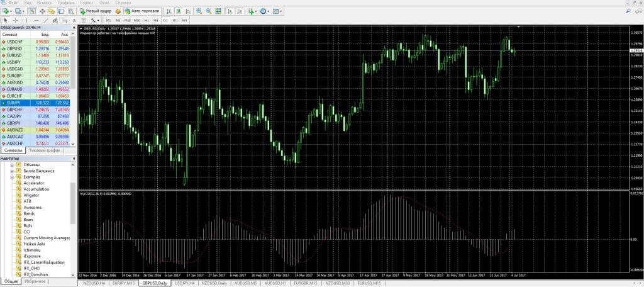The height and width of the screenshot is (287, 644).
Task: Toggle the Navigator window star-folder icon
Action: [52, 11]
